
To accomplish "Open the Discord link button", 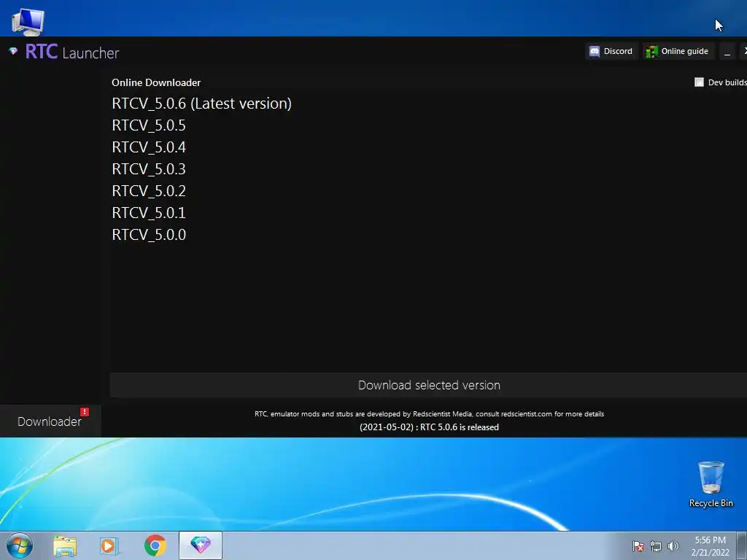I will pos(611,51).
